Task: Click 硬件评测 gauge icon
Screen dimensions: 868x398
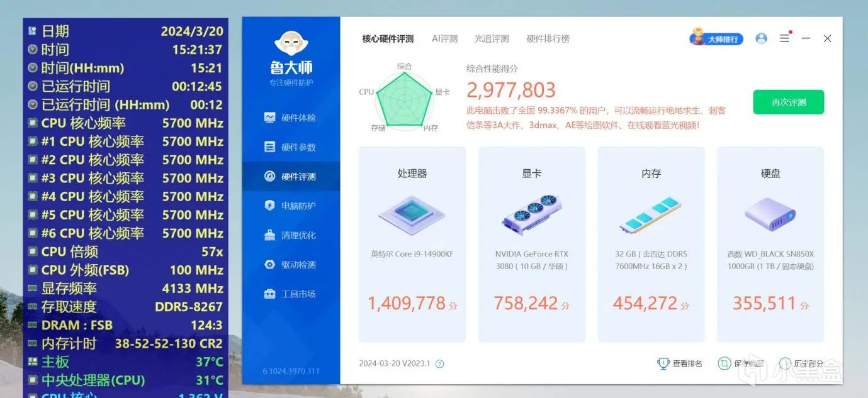Action: tap(270, 177)
